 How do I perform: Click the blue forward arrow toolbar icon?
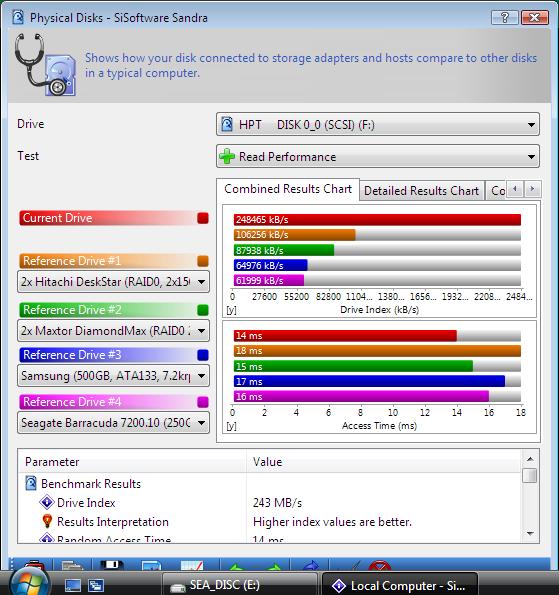click(311, 565)
